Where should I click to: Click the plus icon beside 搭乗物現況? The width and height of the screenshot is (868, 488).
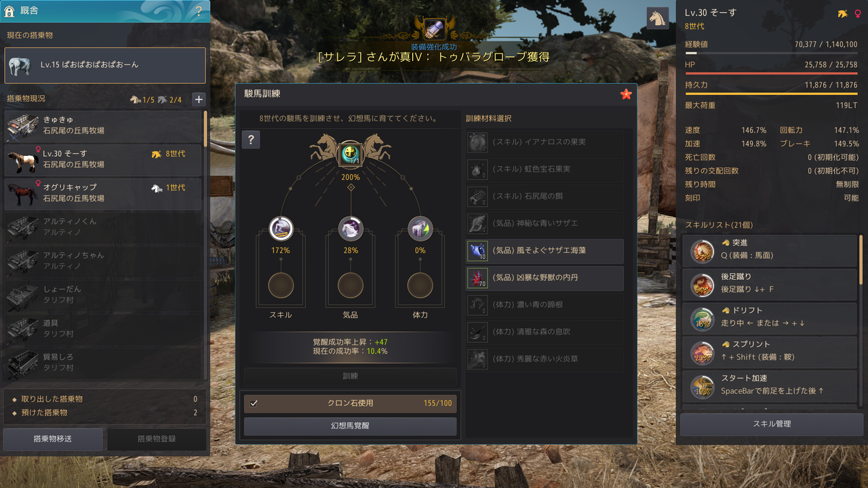tap(199, 100)
